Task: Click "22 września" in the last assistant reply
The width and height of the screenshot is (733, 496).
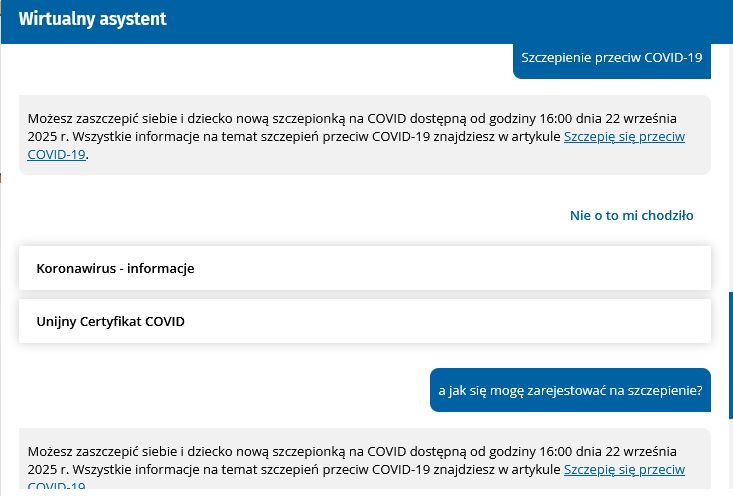Action: pos(642,451)
